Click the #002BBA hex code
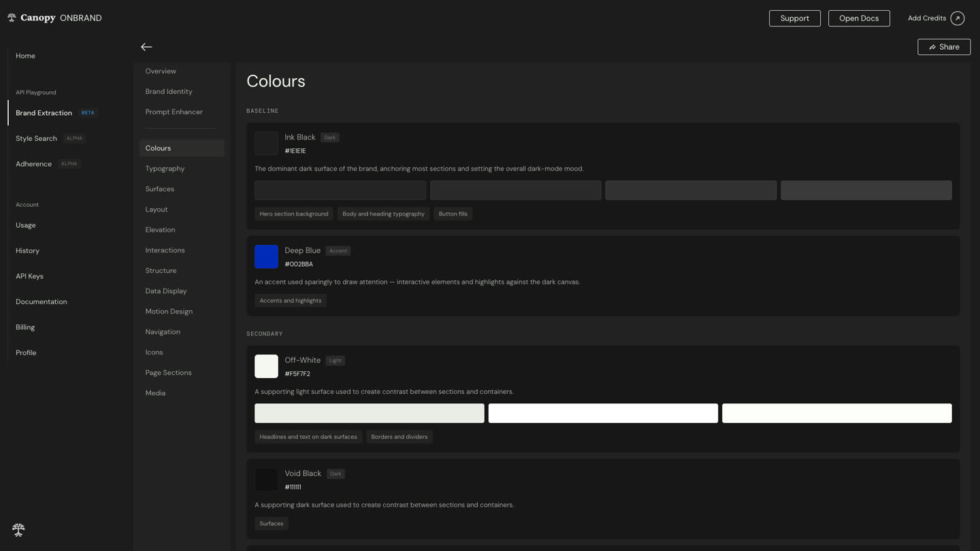 pyautogui.click(x=299, y=265)
